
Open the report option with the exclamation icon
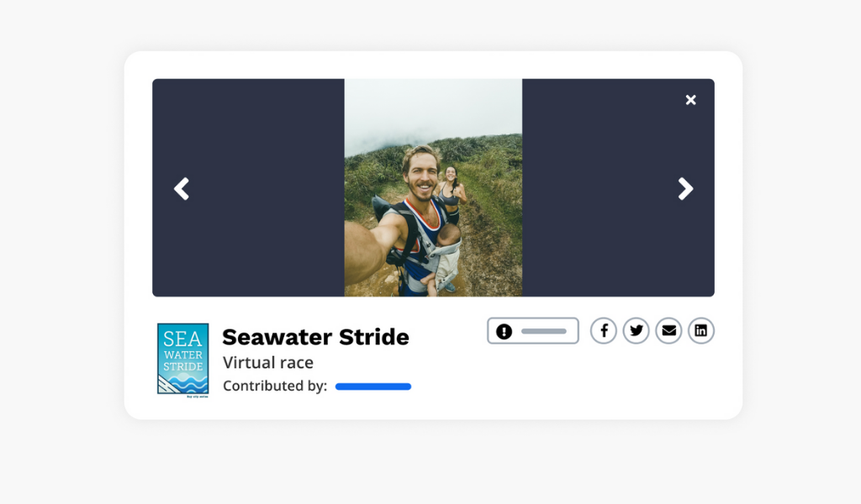pyautogui.click(x=504, y=331)
